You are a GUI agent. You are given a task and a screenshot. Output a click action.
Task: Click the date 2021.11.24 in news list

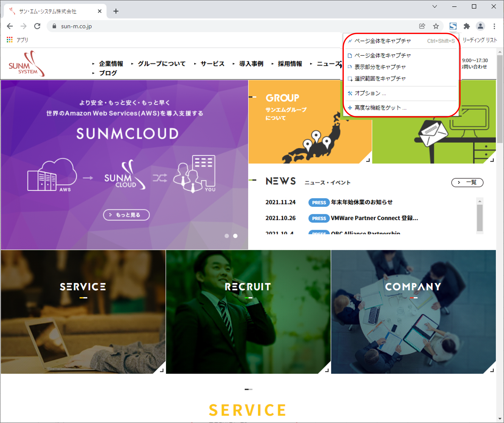280,202
